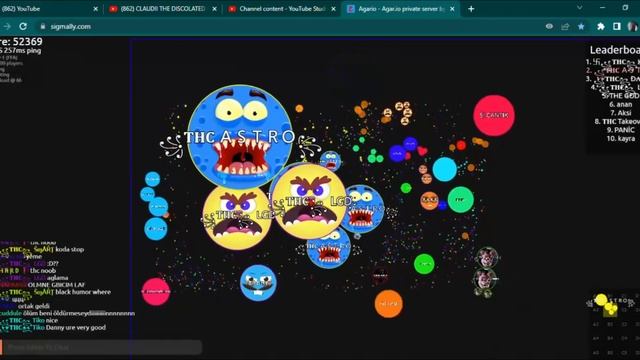This screenshot has width=640, height=360.
Task: Click the minimap in the bottom-right corner
Action: tap(613, 325)
